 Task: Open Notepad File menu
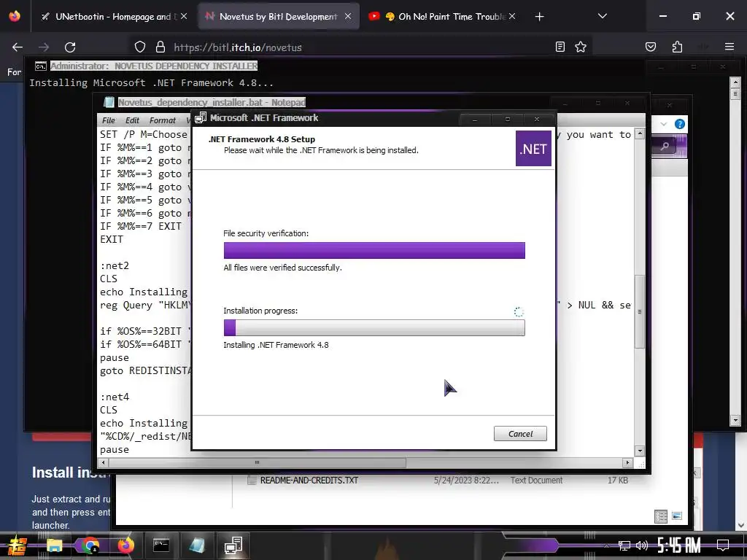tap(109, 120)
